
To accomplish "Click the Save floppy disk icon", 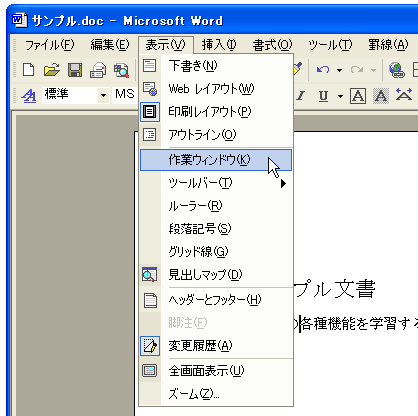I will [x=75, y=70].
